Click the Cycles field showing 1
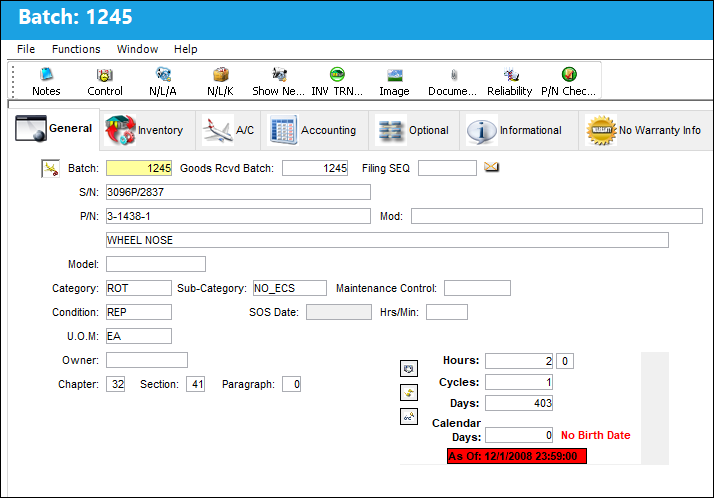 (519, 382)
